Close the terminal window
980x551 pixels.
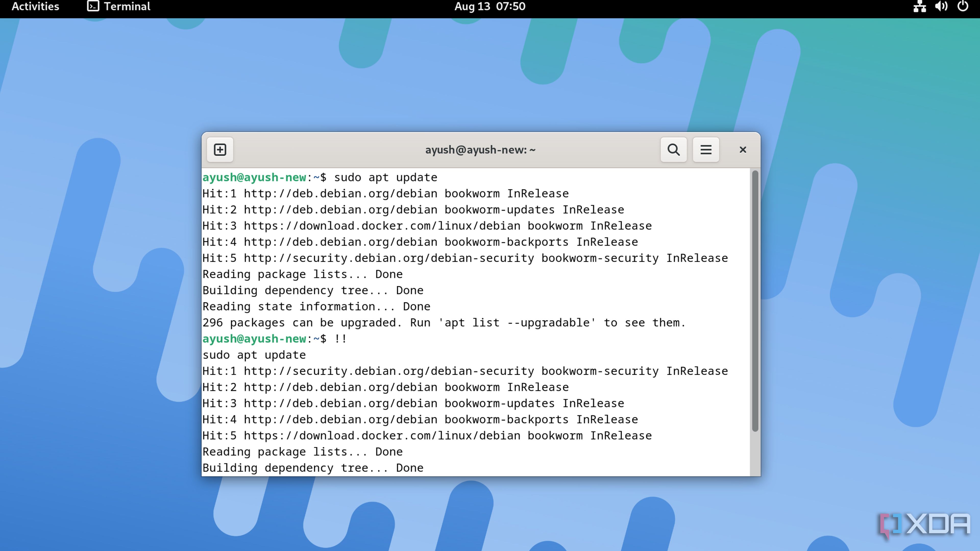coord(743,149)
